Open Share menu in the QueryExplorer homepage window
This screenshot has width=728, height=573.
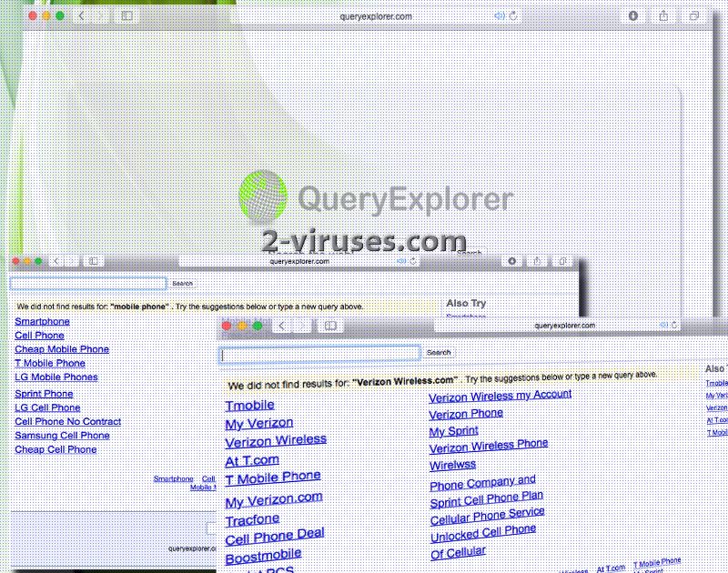tap(664, 15)
